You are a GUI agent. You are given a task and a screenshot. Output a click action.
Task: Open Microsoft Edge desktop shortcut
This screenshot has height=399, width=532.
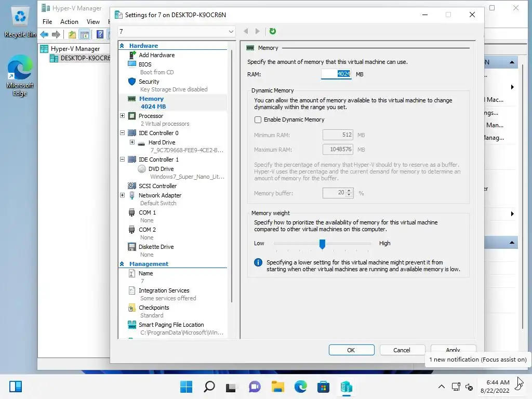click(20, 76)
